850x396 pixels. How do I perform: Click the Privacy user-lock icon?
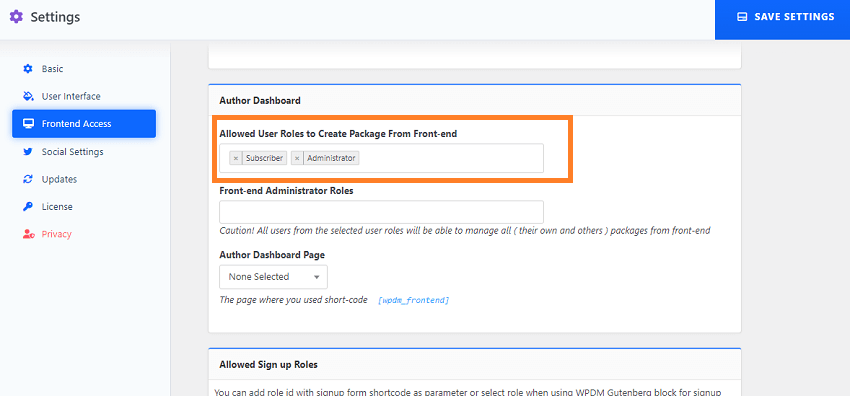pyautogui.click(x=29, y=234)
